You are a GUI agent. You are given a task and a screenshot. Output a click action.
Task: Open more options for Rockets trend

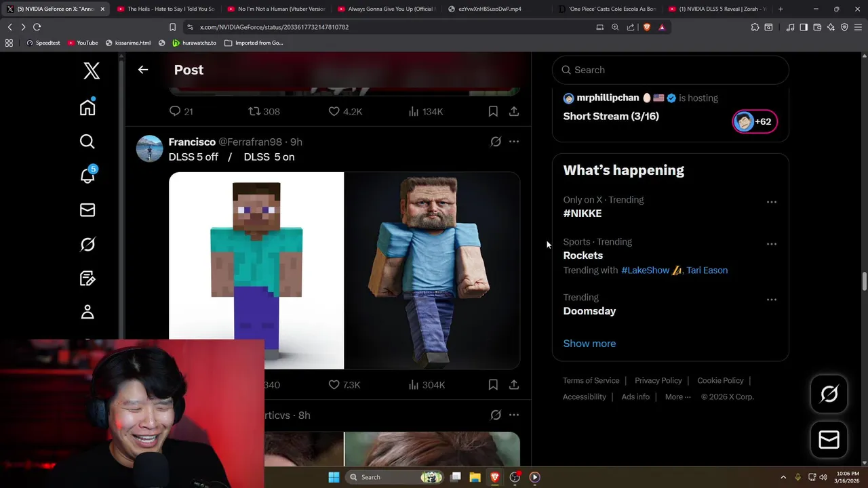coord(772,244)
